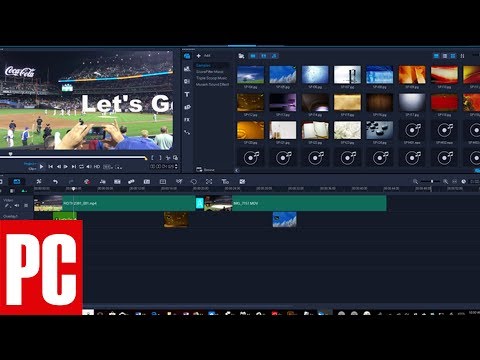This screenshot has height=360, width=480.
Task: Toggle Repeat playback
Action: click(x=81, y=166)
